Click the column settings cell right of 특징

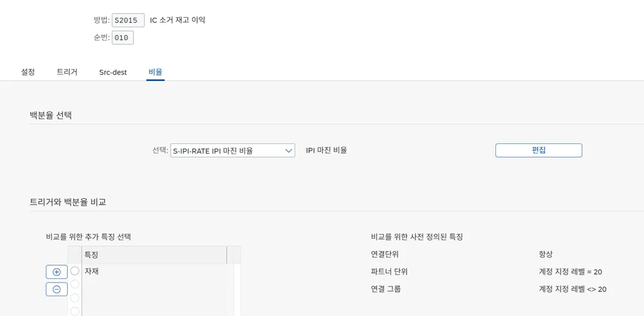(230, 255)
